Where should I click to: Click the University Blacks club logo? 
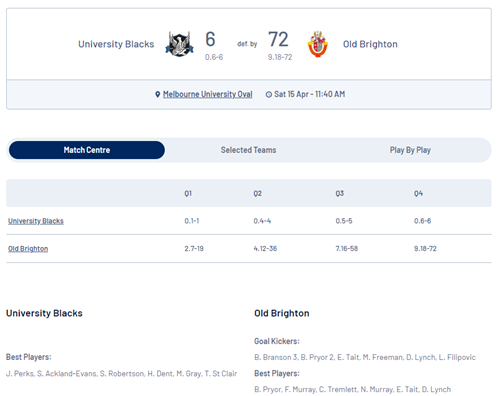point(179,44)
